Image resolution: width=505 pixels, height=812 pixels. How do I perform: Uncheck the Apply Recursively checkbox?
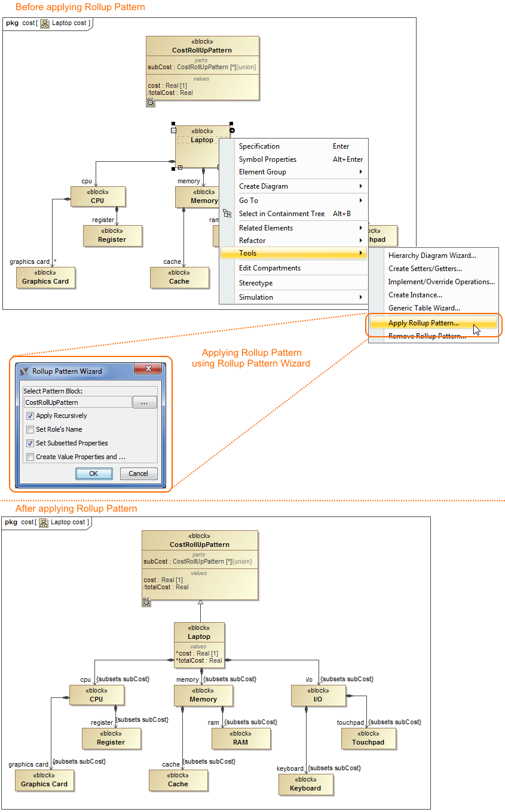tap(30, 416)
